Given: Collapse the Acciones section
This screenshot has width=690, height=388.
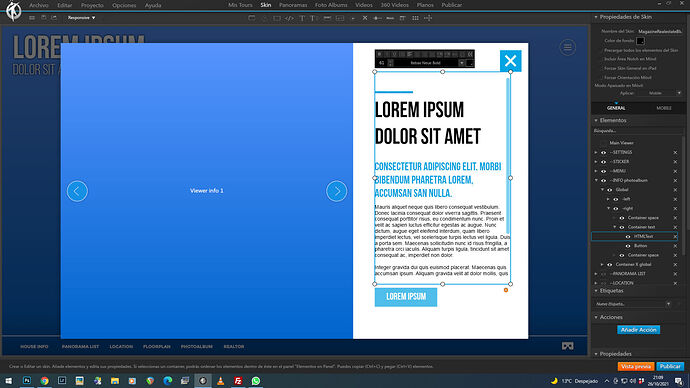Looking at the screenshot, I should pyautogui.click(x=596, y=317).
